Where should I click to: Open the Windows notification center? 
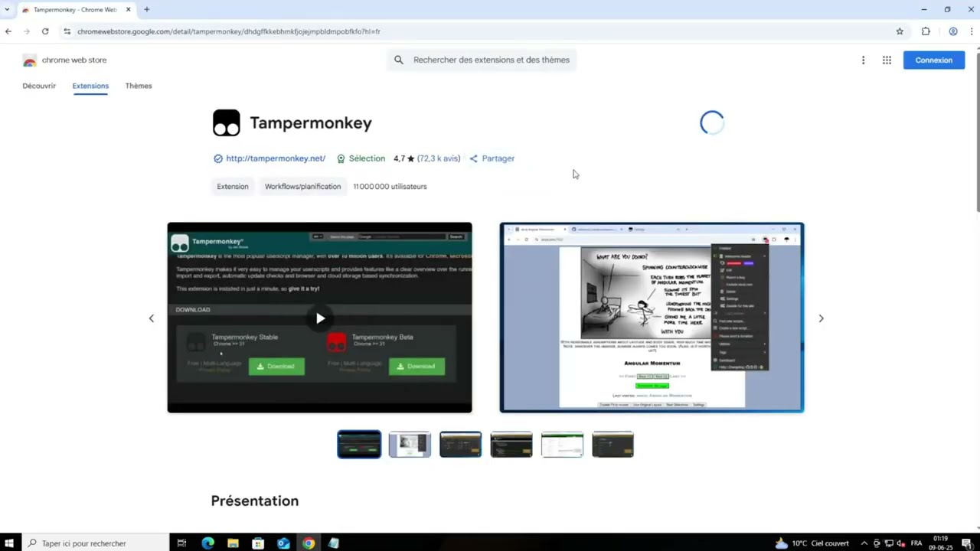(966, 543)
